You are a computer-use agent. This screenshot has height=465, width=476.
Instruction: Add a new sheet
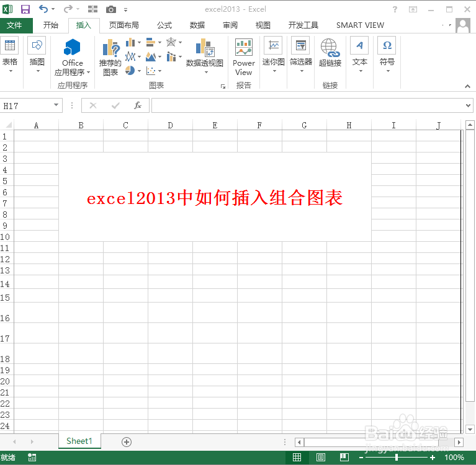[126, 442]
